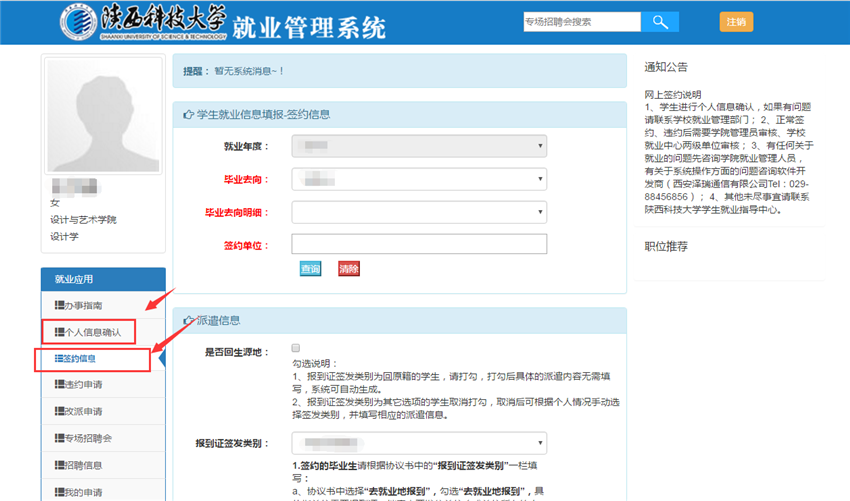This screenshot has width=850, height=501.
Task: Open 专场招聘会 sidebar entry
Action: (x=88, y=438)
